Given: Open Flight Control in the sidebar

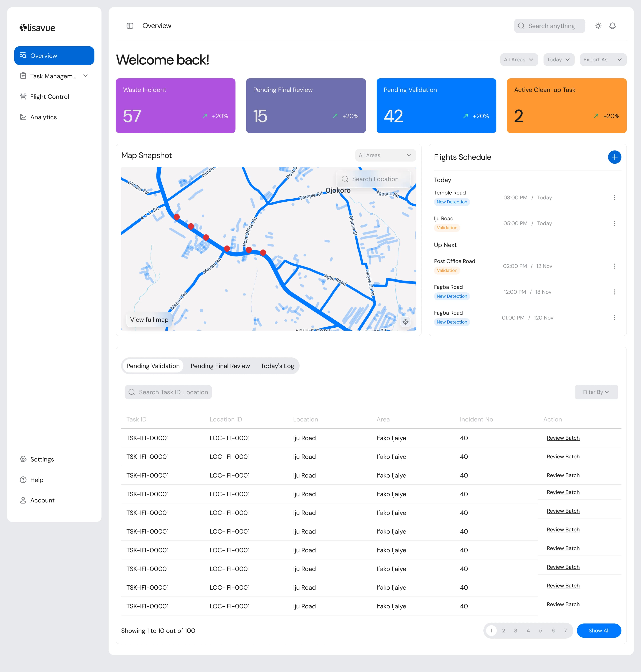Looking at the screenshot, I should pos(50,97).
